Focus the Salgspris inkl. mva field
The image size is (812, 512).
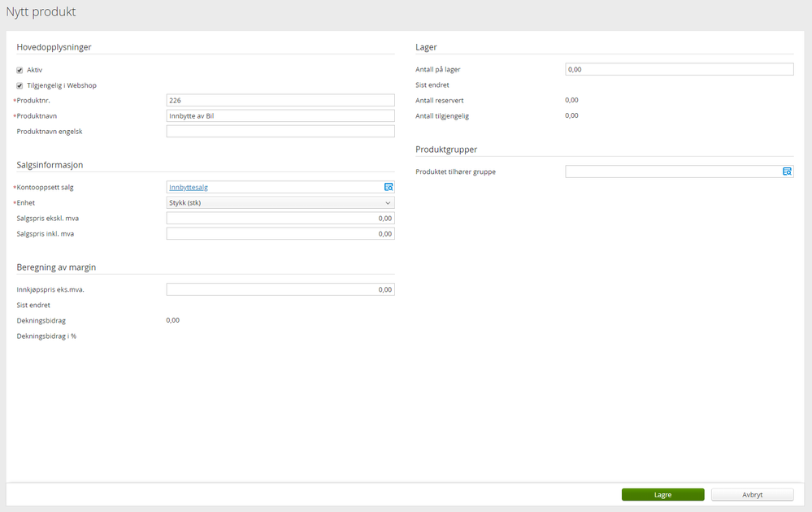coord(280,233)
